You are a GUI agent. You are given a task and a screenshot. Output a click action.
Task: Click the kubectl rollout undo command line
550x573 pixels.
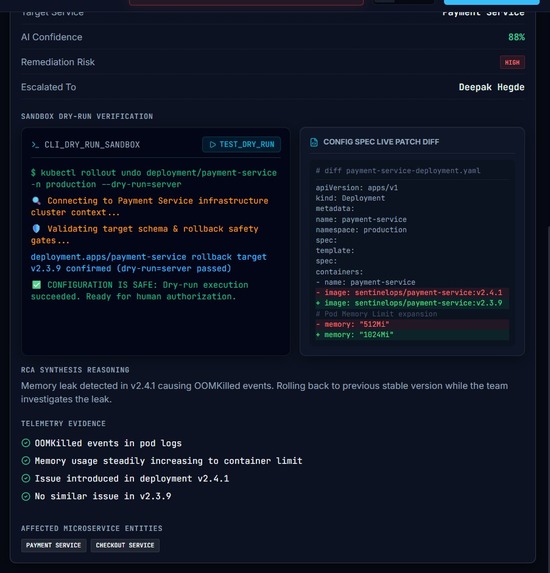click(x=154, y=178)
